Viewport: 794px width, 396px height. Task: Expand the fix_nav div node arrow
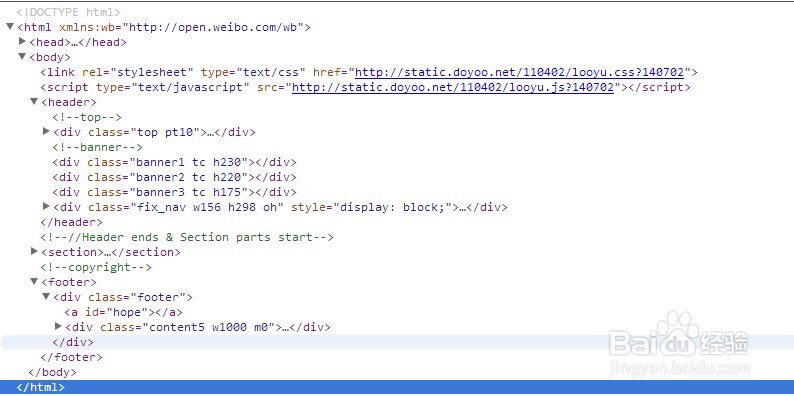[46, 207]
